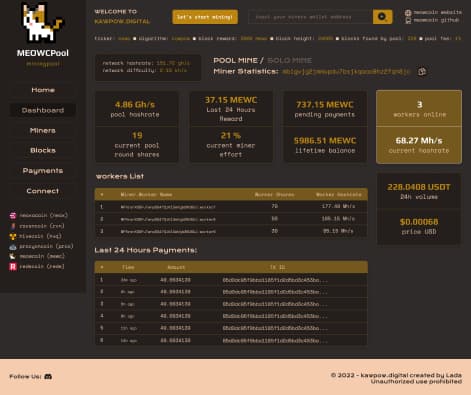This screenshot has height=395, width=471.
Task: Open the Home menu item
Action: pos(43,90)
